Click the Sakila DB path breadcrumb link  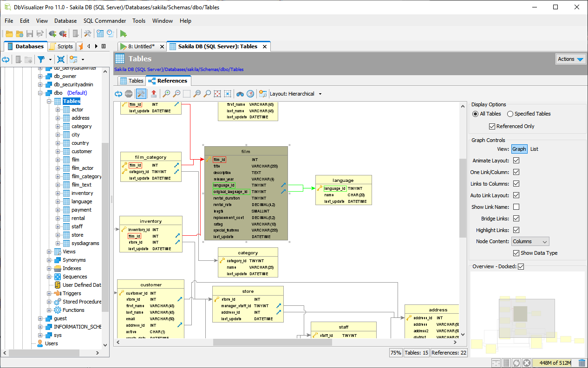pyautogui.click(x=179, y=70)
